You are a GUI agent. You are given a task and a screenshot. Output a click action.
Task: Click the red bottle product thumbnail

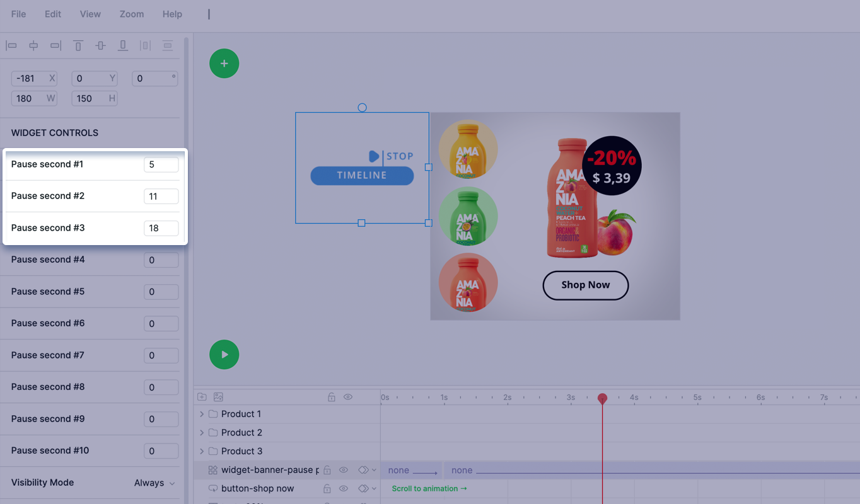click(x=468, y=282)
